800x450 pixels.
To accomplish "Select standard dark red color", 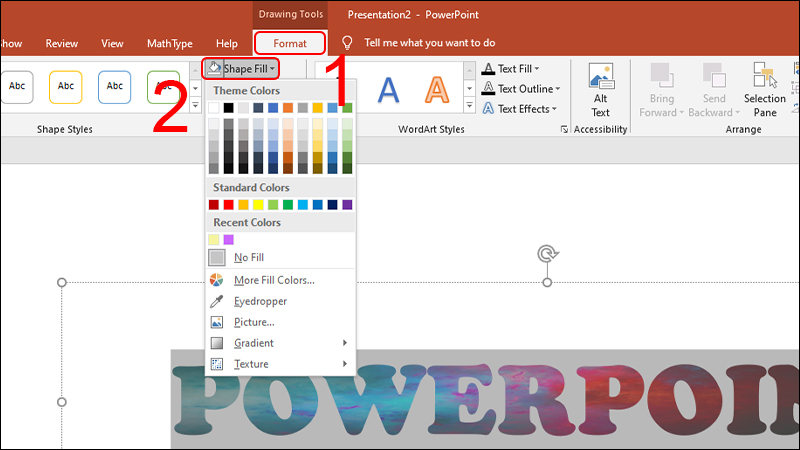I will coord(214,205).
